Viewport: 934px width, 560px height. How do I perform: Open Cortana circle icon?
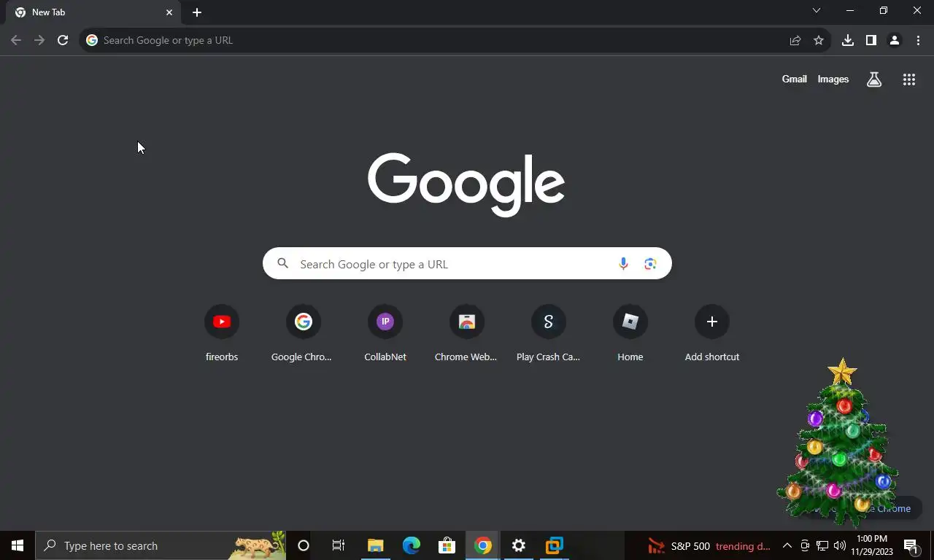(x=304, y=545)
